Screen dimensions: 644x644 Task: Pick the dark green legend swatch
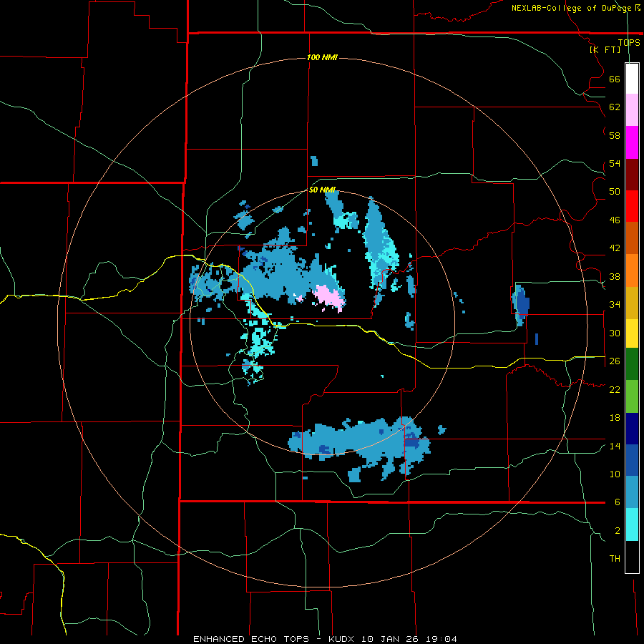(x=632, y=364)
